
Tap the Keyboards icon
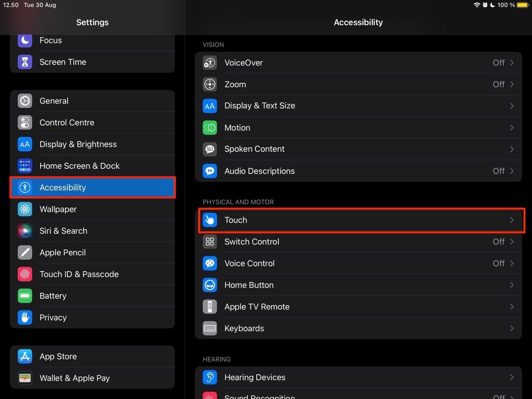pyautogui.click(x=210, y=328)
